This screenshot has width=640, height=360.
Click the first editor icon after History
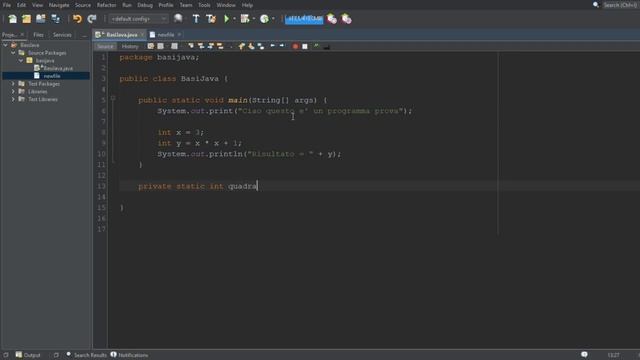click(x=151, y=46)
